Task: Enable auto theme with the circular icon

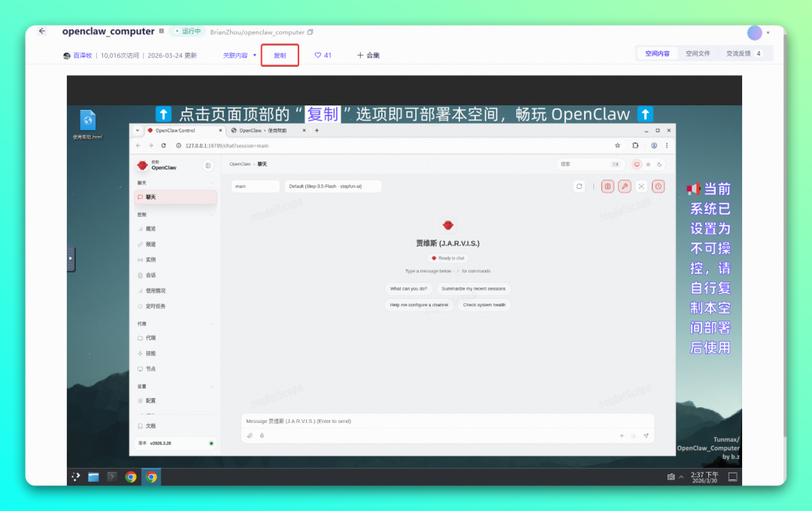Action: coord(659,165)
